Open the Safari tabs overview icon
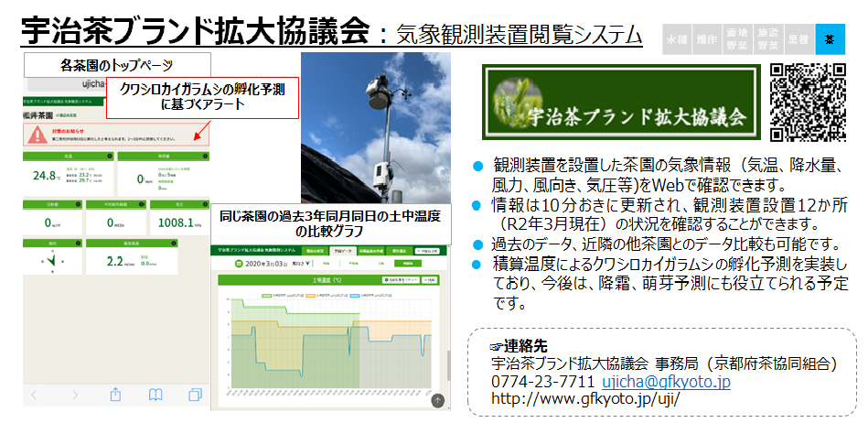The image size is (868, 423). 195,395
